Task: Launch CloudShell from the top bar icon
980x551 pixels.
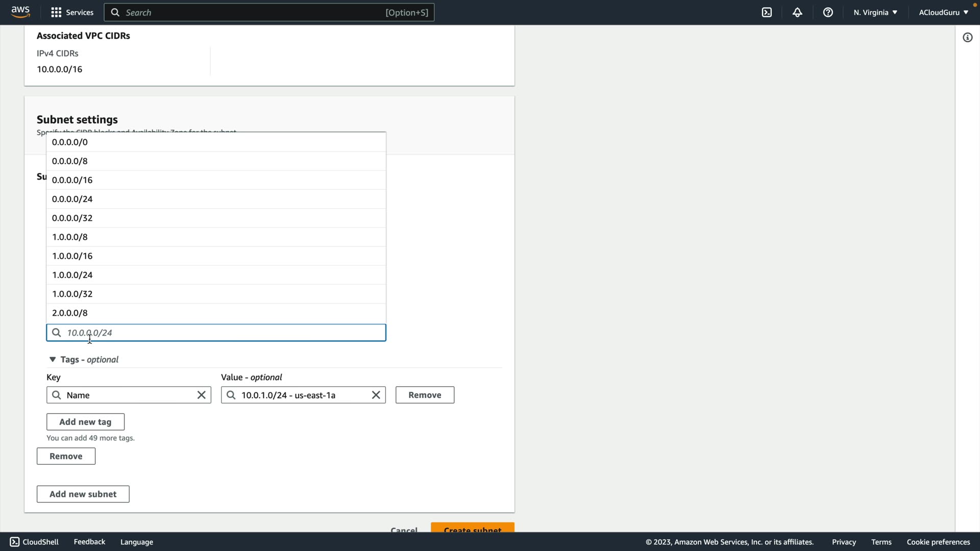Action: [x=767, y=12]
